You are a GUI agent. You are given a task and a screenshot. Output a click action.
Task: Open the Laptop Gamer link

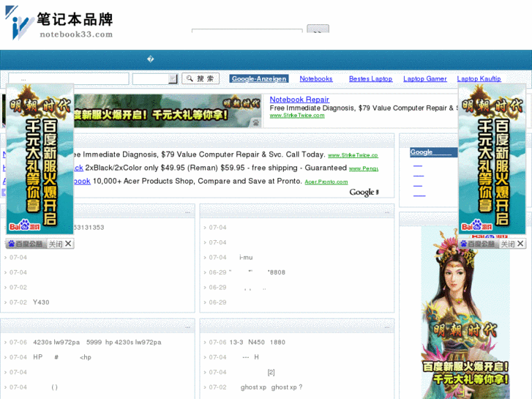[424, 79]
